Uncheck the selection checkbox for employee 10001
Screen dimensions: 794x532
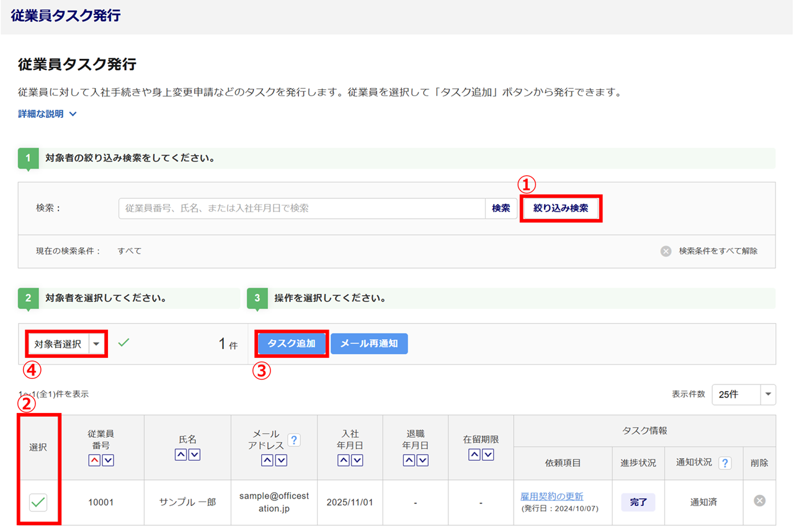click(x=38, y=502)
